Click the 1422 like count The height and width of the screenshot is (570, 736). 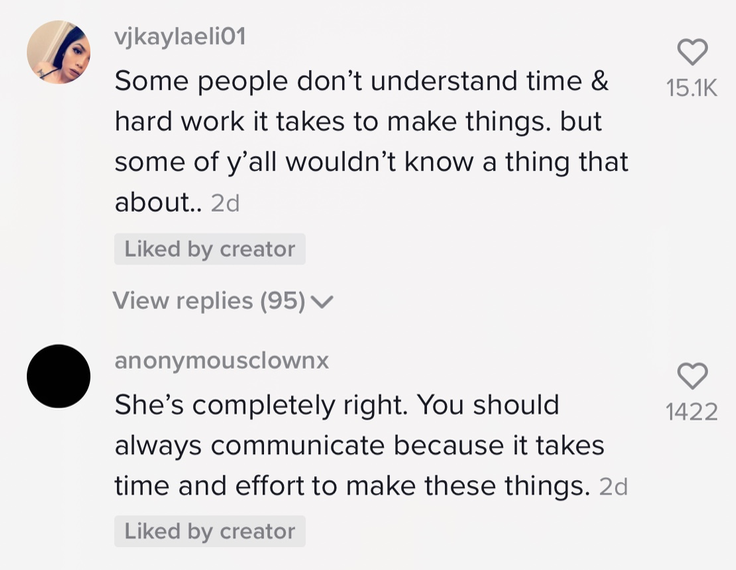[692, 412]
